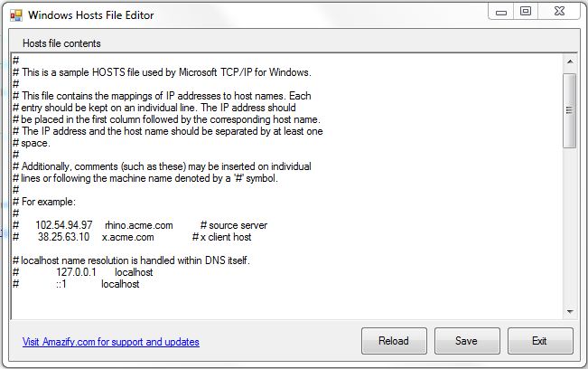The image size is (588, 369).
Task: Click the scrollbar down arrow
Action: [x=569, y=312]
